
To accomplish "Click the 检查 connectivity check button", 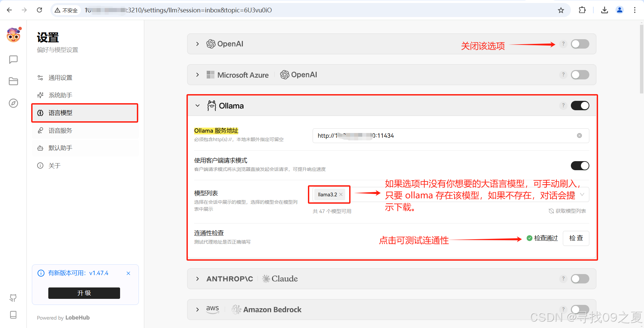I will tap(576, 238).
